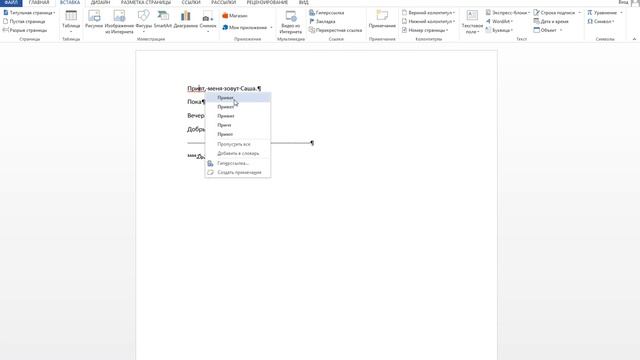The height and width of the screenshot is (360, 640).
Task: Open the ФАЙЛ tab
Action: pyautogui.click(x=11, y=2)
